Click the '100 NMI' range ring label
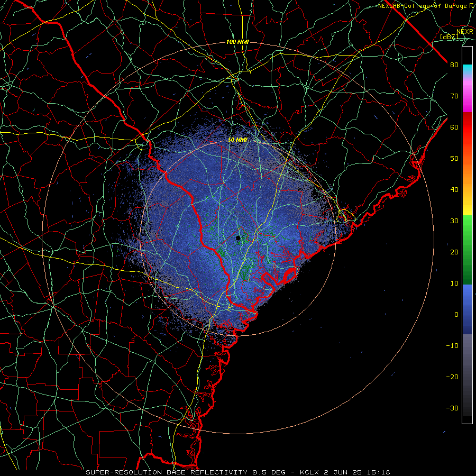Viewport: 476px width, 476px height. [237, 42]
